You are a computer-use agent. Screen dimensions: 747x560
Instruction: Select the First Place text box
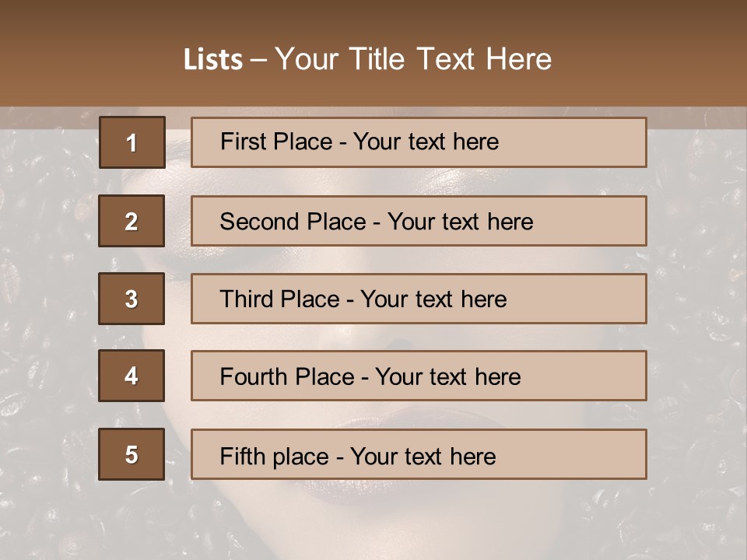(x=419, y=142)
